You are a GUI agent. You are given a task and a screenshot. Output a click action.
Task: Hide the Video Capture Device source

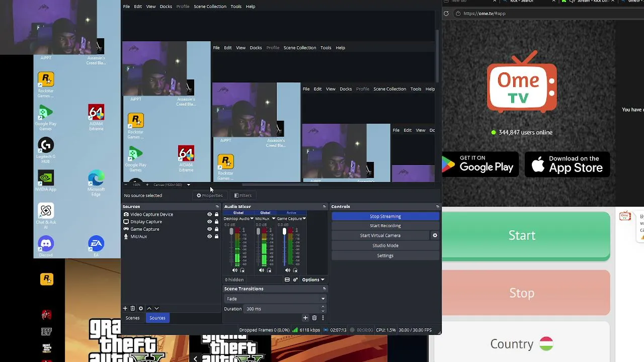coord(210,214)
